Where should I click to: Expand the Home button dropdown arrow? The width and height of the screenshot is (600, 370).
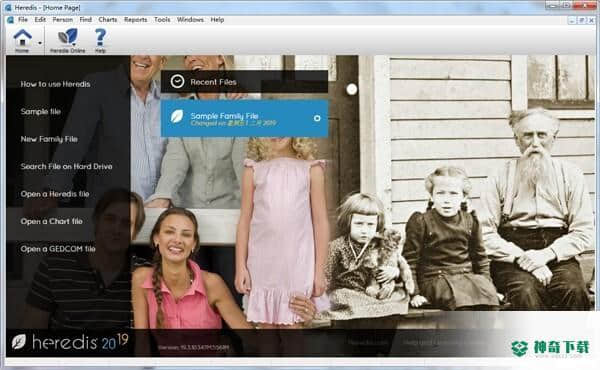click(40, 43)
